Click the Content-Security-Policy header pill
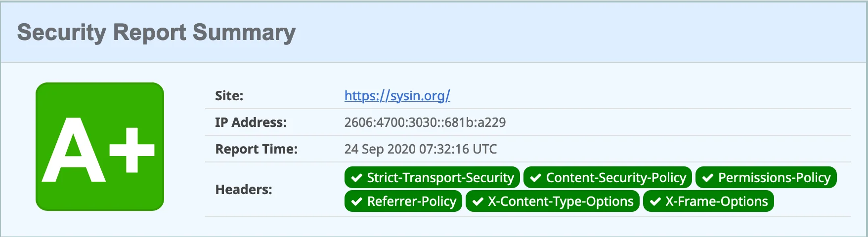Screen dimensions: 868x237 608,178
